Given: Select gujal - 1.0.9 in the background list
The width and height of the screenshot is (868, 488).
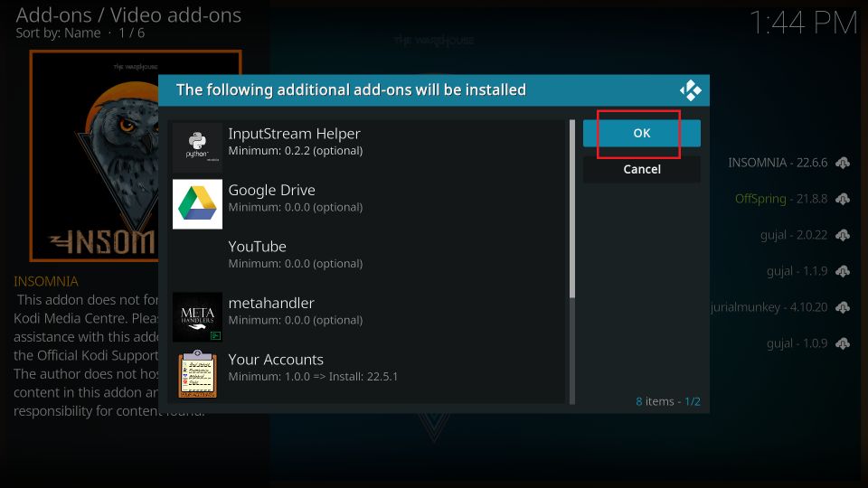Looking at the screenshot, I should point(797,343).
